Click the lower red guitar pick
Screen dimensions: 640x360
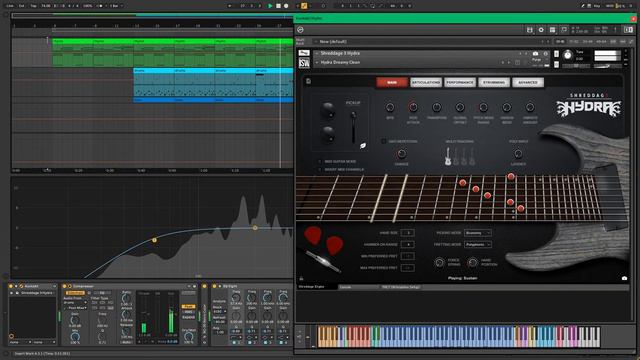(334, 246)
